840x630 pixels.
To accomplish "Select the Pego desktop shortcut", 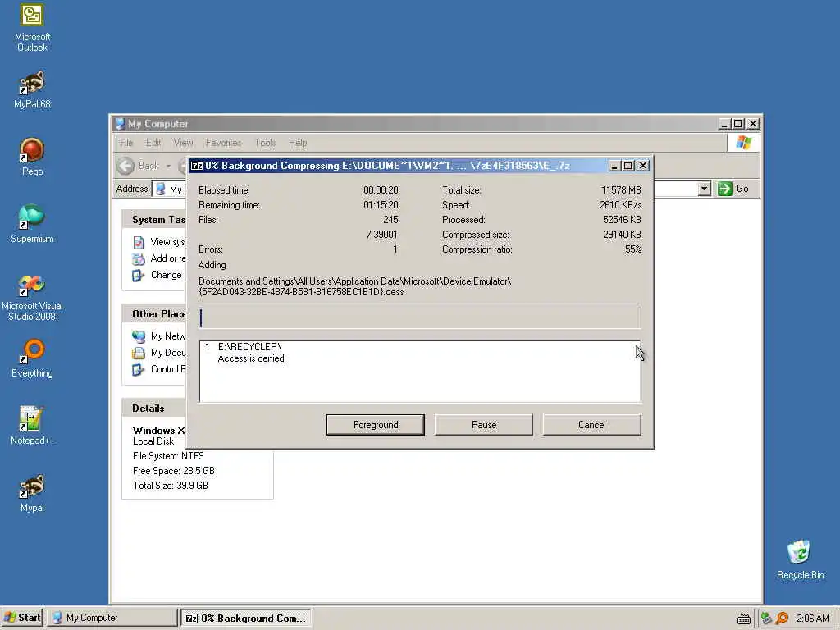I will coord(32,157).
